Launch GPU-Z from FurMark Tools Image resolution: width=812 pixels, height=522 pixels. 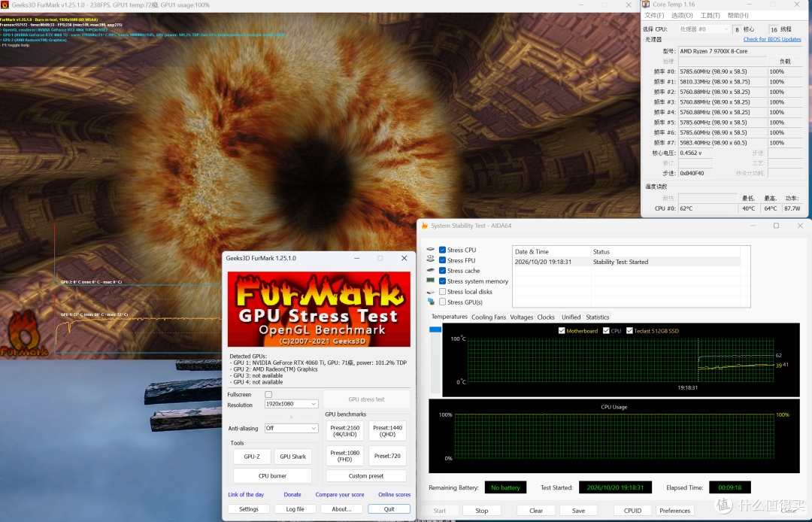pyautogui.click(x=252, y=457)
